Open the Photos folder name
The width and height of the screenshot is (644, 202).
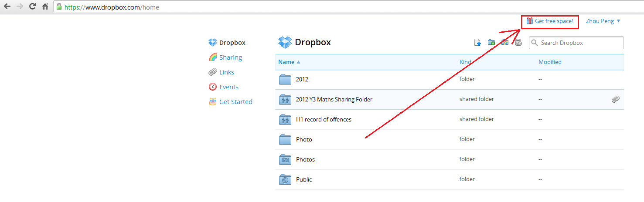tap(305, 159)
